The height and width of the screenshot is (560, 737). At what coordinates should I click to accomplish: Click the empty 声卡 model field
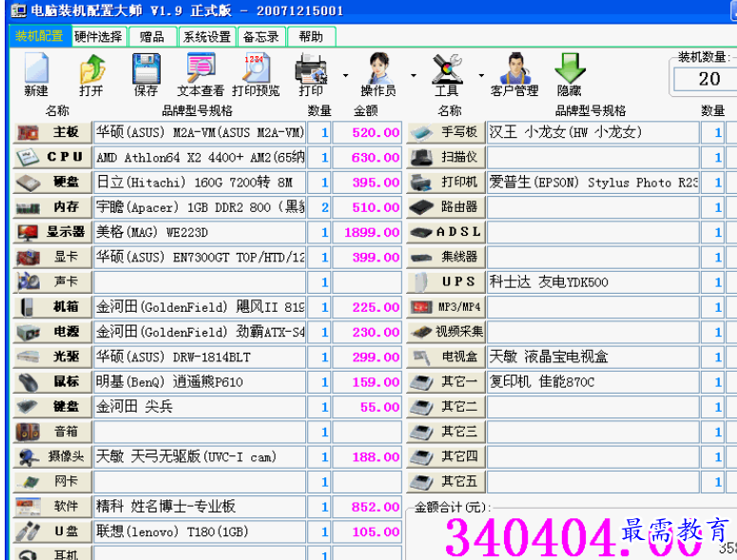pyautogui.click(x=200, y=281)
